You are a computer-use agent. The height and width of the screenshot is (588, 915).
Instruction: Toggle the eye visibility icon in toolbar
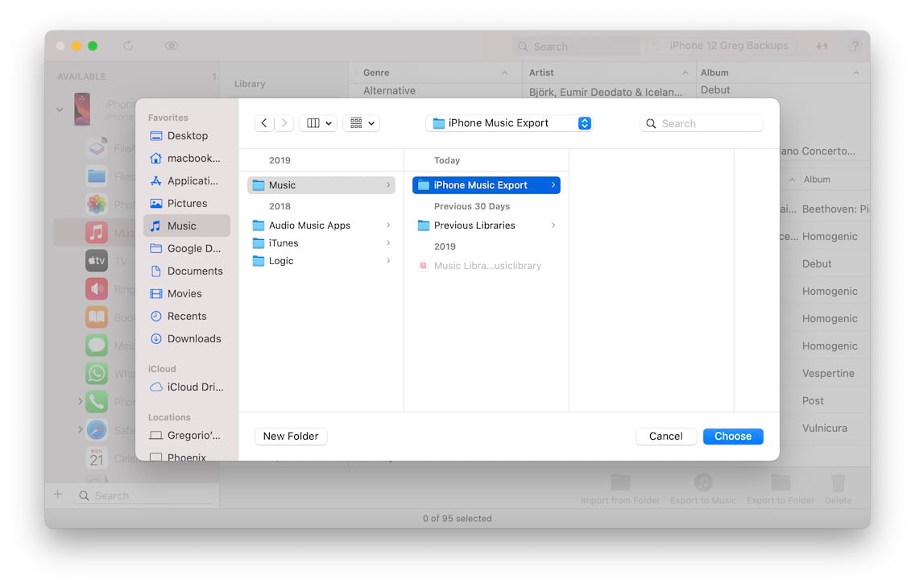click(172, 45)
